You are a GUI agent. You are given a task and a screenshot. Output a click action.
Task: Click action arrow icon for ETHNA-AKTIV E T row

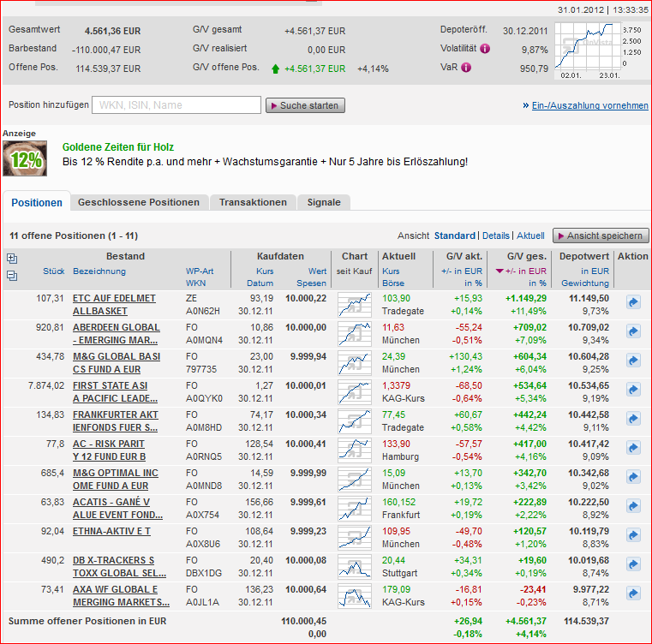(x=633, y=535)
